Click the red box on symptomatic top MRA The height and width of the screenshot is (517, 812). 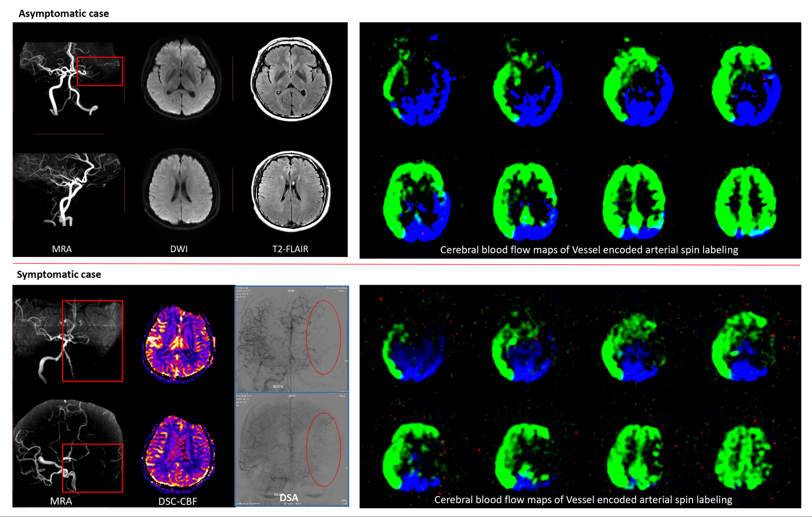pos(92,341)
